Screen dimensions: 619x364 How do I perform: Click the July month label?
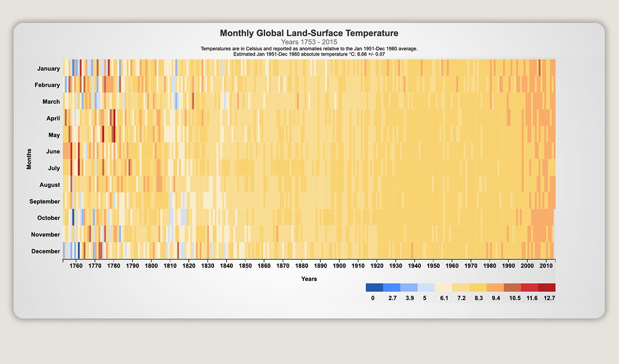tap(54, 168)
